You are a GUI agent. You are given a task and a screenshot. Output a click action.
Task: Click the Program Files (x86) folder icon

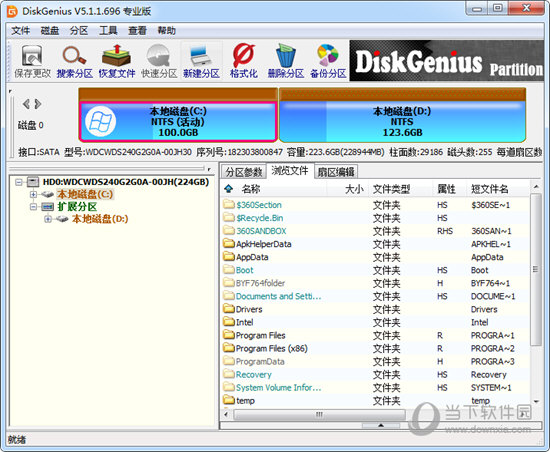(229, 348)
